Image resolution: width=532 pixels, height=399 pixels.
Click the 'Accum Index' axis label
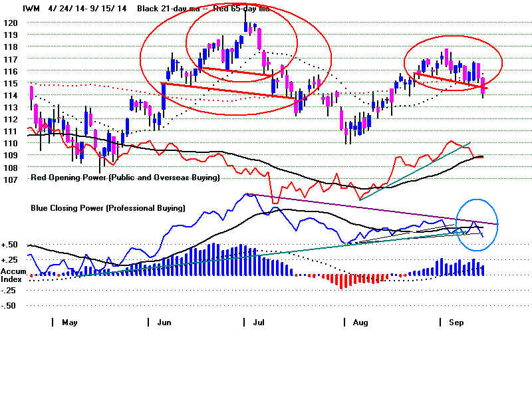13,275
